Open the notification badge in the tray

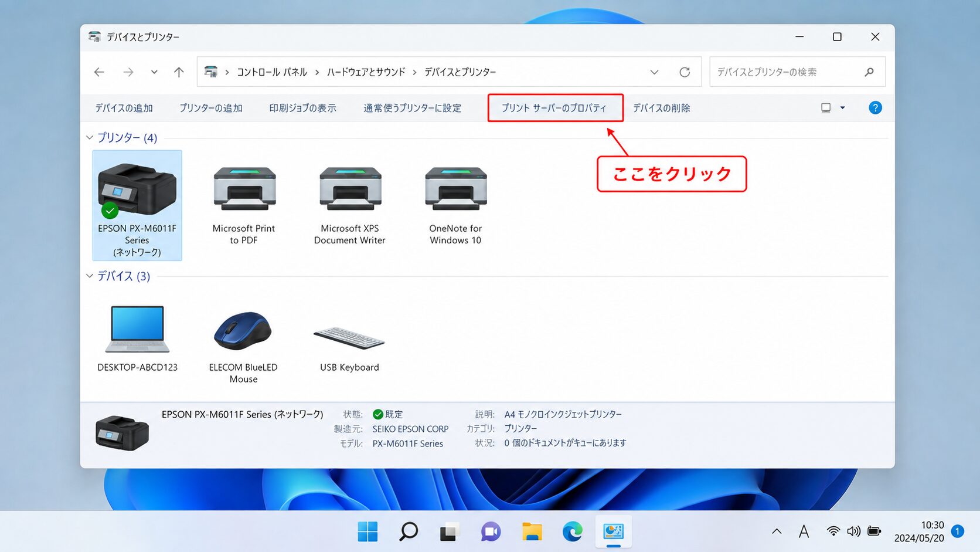pos(958,531)
